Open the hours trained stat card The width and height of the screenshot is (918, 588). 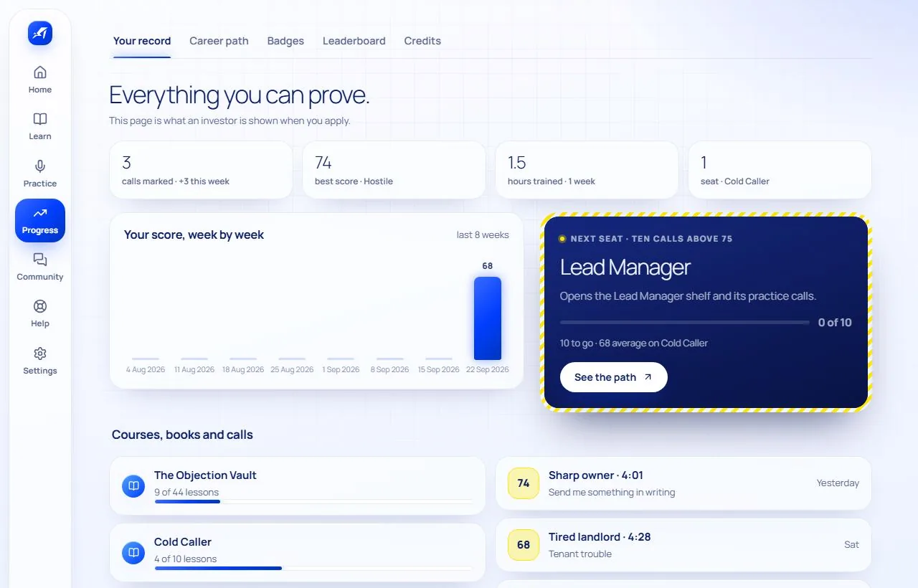tap(587, 170)
